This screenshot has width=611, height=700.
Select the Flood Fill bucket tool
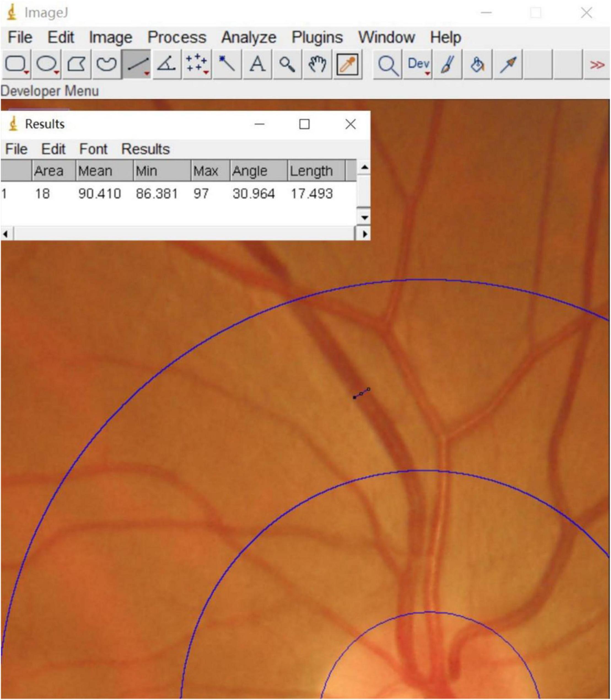[x=478, y=65]
